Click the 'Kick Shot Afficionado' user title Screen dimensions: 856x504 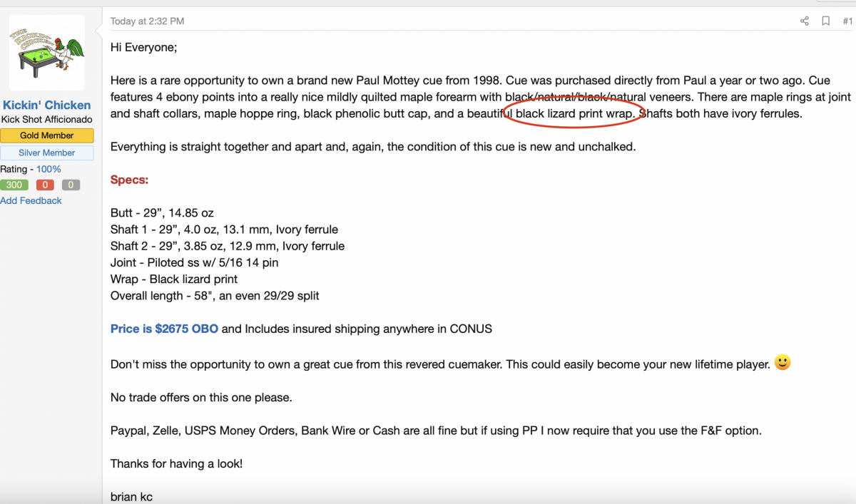click(x=47, y=120)
